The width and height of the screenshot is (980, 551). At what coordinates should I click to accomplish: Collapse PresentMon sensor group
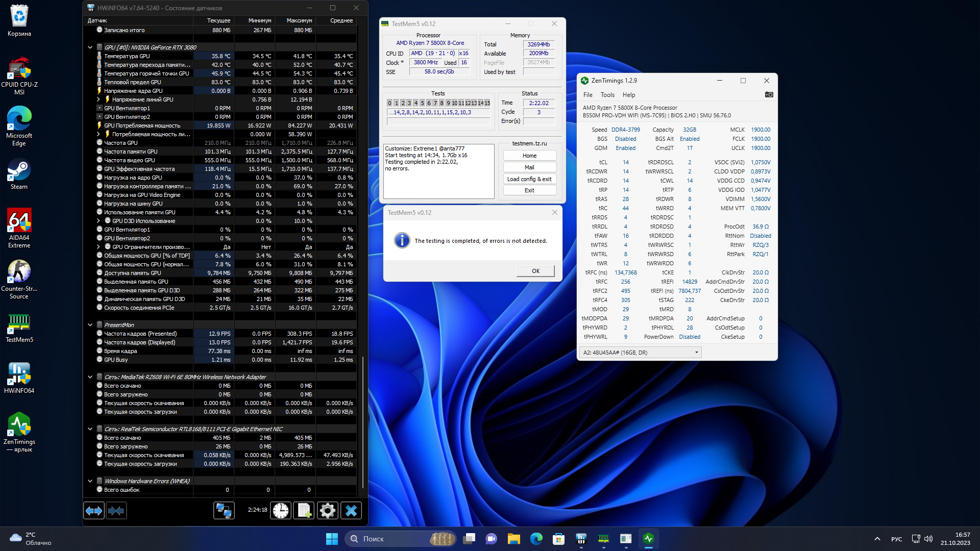90,325
